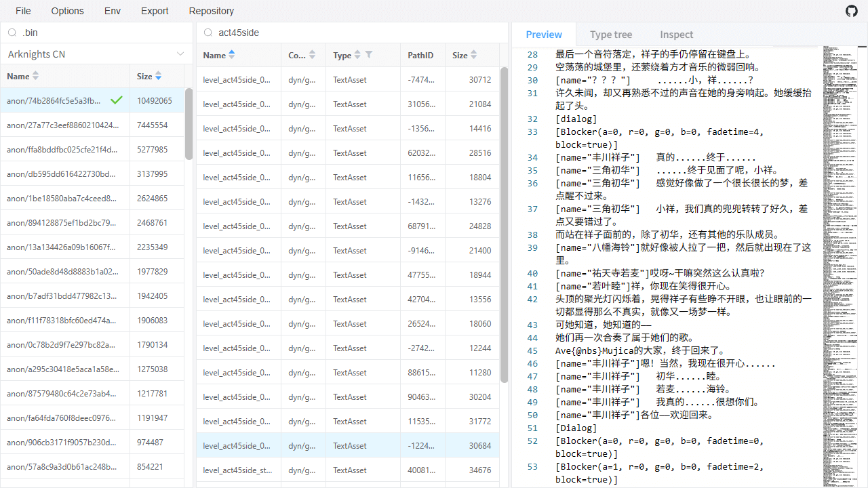Click the search icon beside .bin

[12, 33]
